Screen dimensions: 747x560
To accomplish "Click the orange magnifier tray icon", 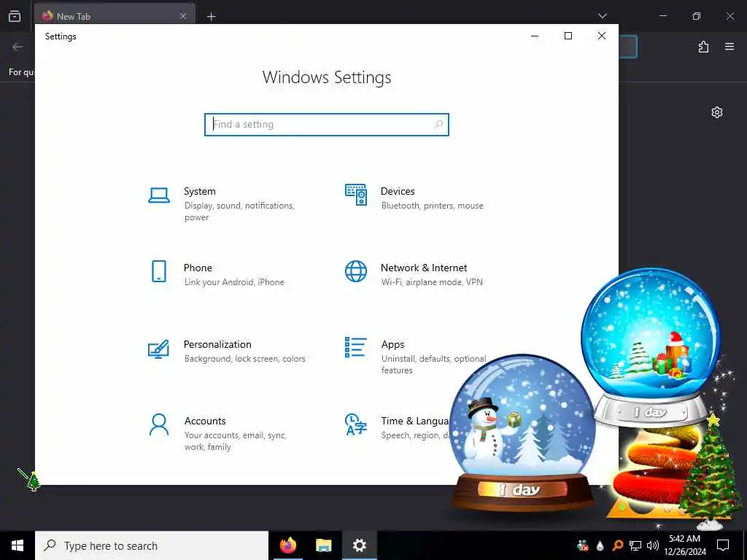I will pos(617,545).
